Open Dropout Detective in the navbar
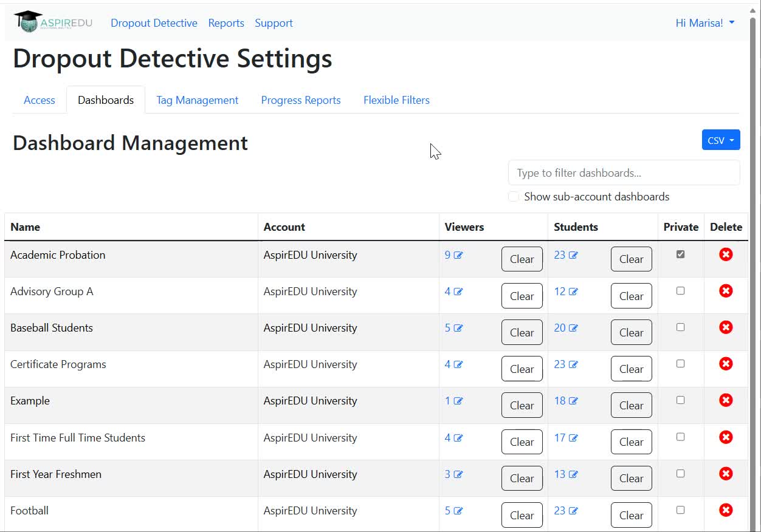761x532 pixels. (x=154, y=23)
